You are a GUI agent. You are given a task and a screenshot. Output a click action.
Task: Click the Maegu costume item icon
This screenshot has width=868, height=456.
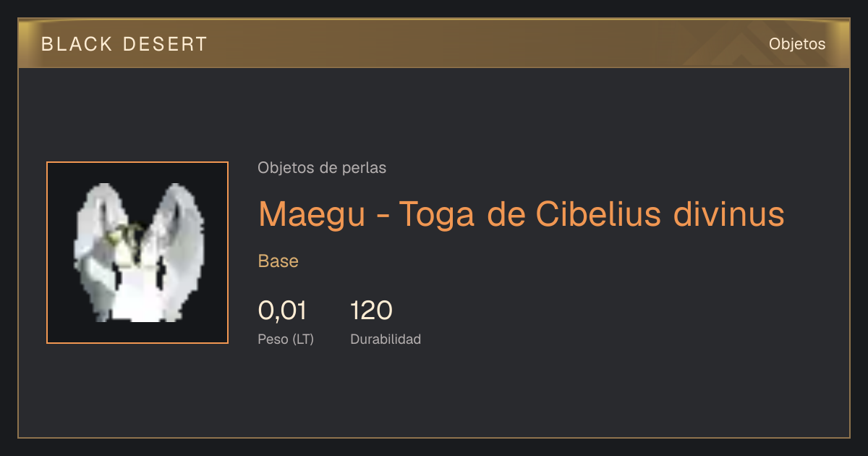coord(137,253)
